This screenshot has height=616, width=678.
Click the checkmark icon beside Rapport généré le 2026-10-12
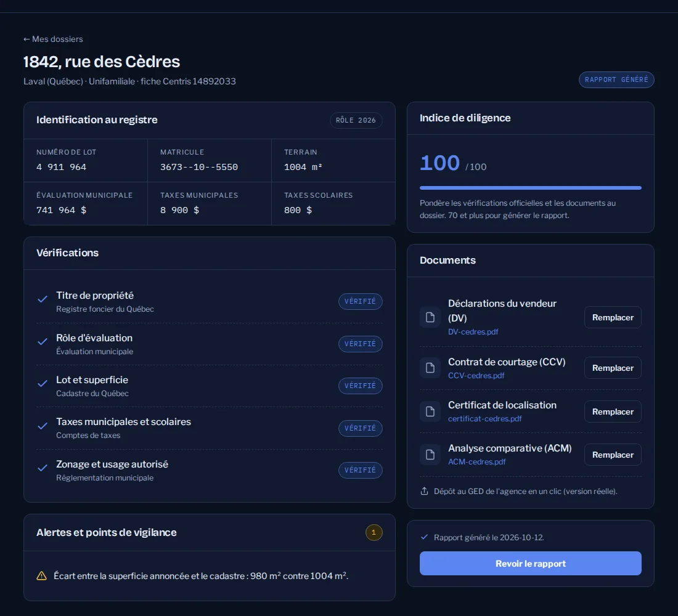[x=424, y=537]
